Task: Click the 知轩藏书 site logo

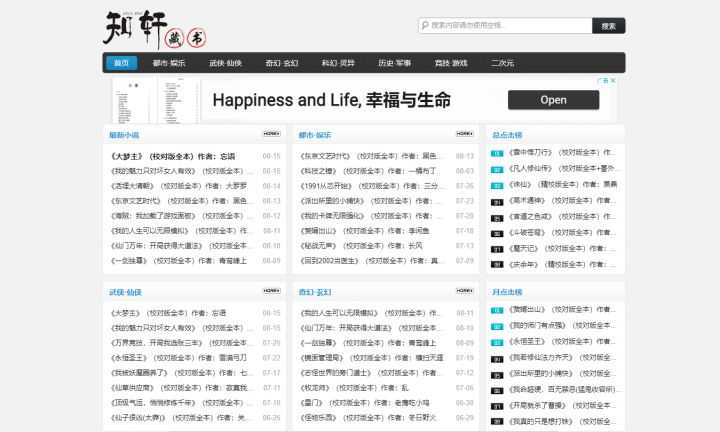Action: pos(155,29)
